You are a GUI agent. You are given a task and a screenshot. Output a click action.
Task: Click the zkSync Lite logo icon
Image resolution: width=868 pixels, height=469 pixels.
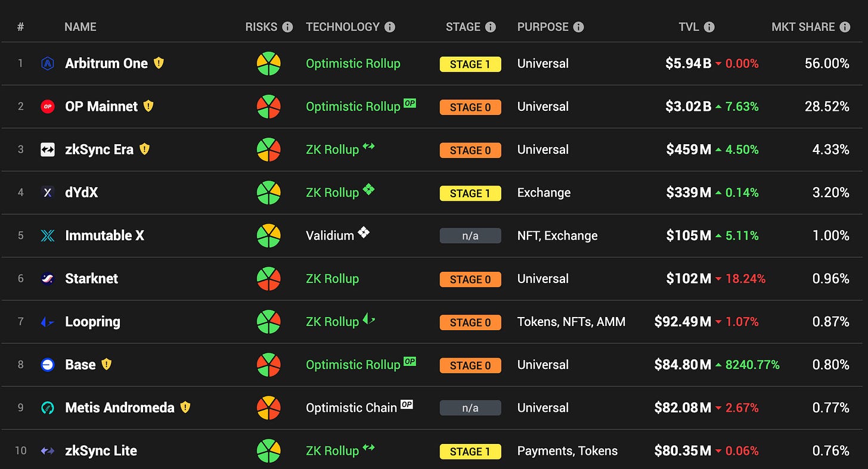pyautogui.click(x=48, y=451)
